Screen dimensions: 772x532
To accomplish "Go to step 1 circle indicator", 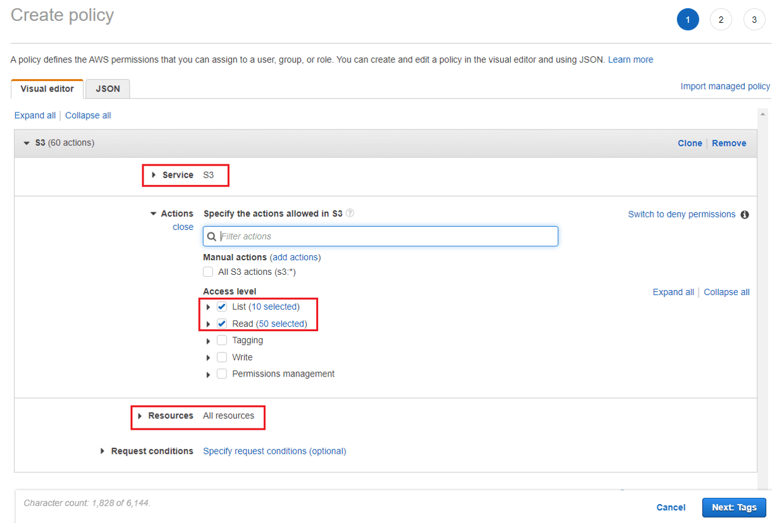I will tap(687, 20).
